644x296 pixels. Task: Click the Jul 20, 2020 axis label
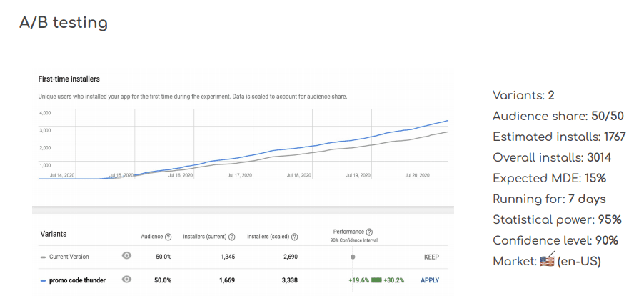pos(417,174)
